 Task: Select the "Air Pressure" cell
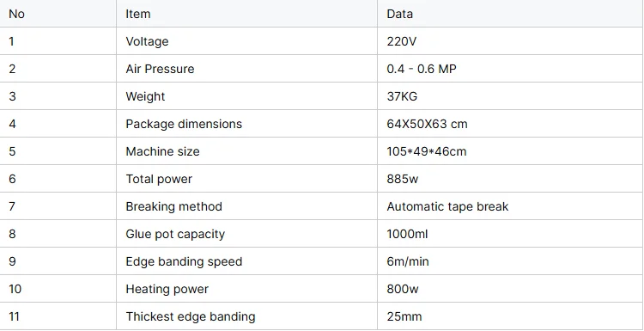tap(246, 69)
